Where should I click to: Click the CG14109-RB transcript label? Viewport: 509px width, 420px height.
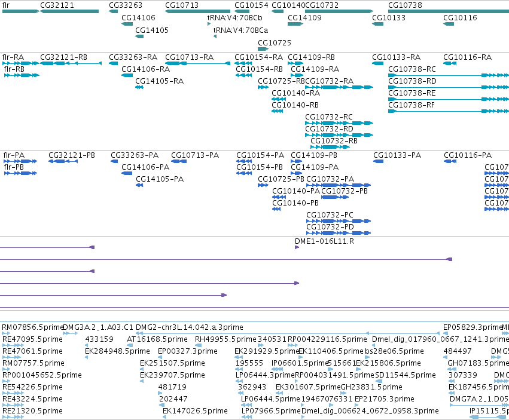(x=311, y=57)
